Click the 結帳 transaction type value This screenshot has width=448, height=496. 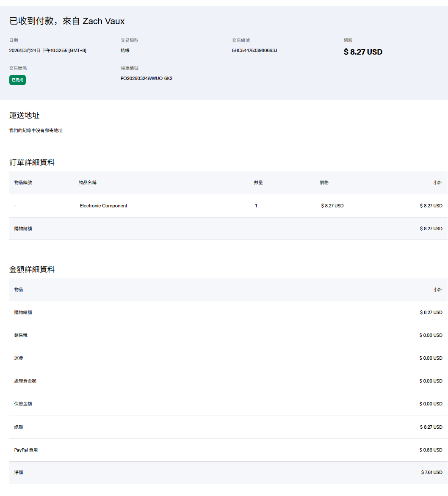tap(125, 50)
